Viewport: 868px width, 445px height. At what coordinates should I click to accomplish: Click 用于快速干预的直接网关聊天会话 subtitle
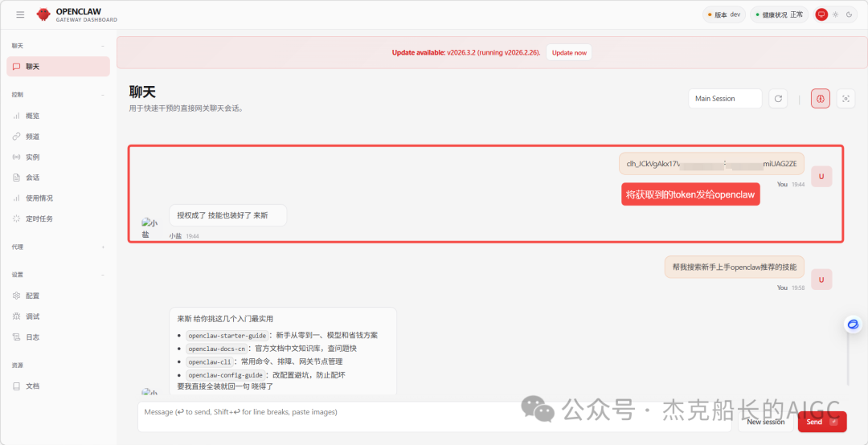[186, 108]
